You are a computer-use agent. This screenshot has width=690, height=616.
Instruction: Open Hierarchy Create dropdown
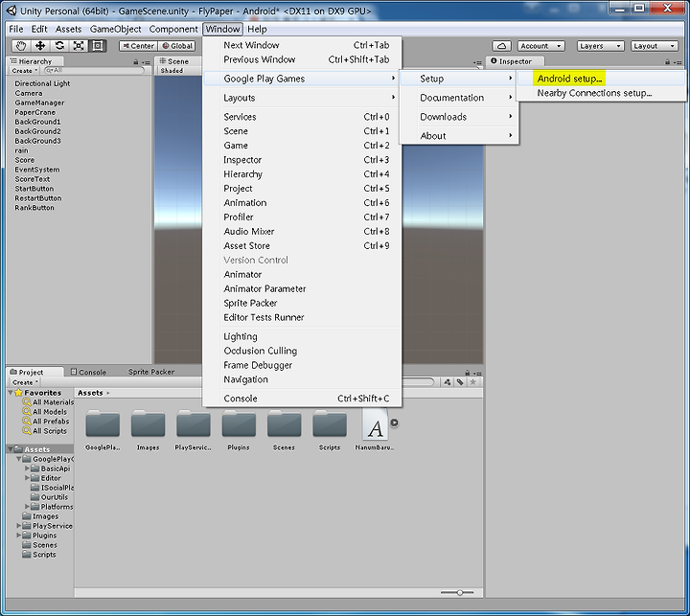pos(25,70)
